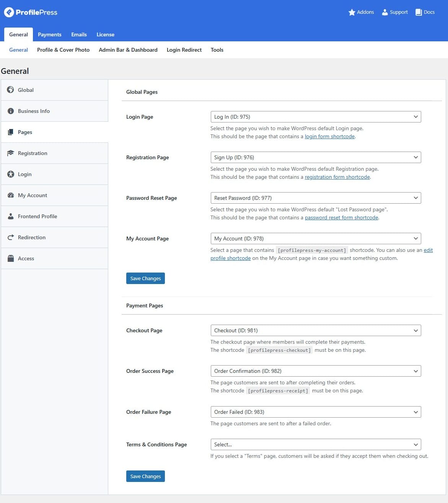
Task: Switch to the License tab
Action: [106, 34]
